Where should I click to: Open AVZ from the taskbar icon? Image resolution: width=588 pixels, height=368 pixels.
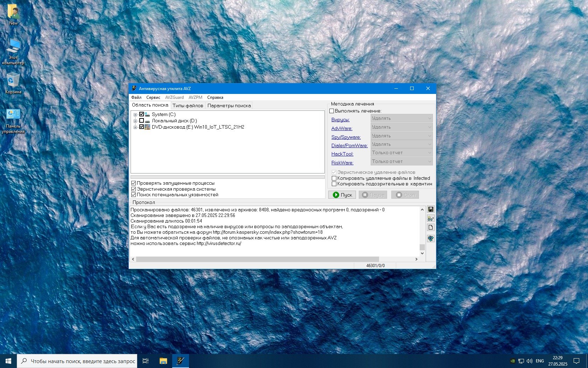pyautogui.click(x=180, y=361)
